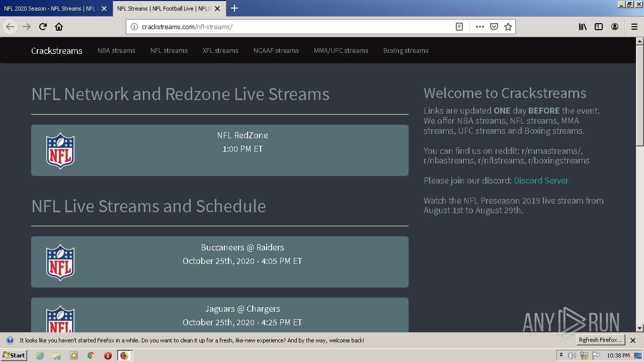Click the page vertical scrollbar down arrow
Image resolution: width=644 pixels, height=362 pixels.
click(x=640, y=328)
